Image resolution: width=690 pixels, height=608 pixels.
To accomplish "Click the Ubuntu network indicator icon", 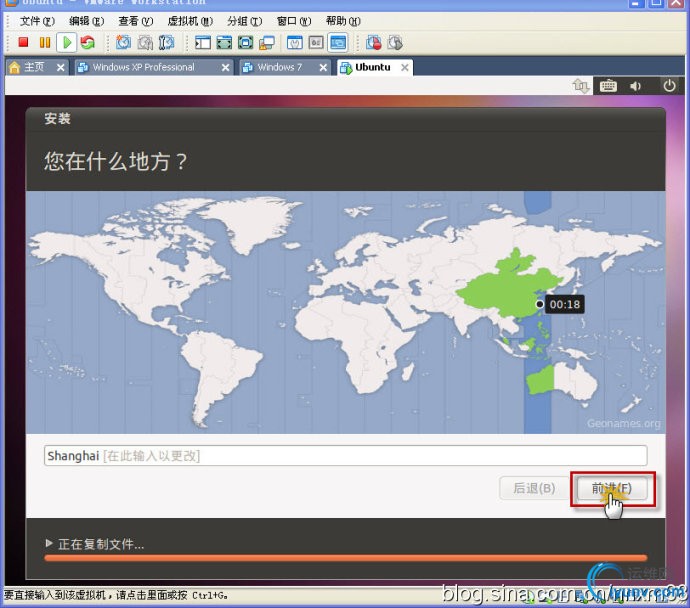I will [581, 86].
